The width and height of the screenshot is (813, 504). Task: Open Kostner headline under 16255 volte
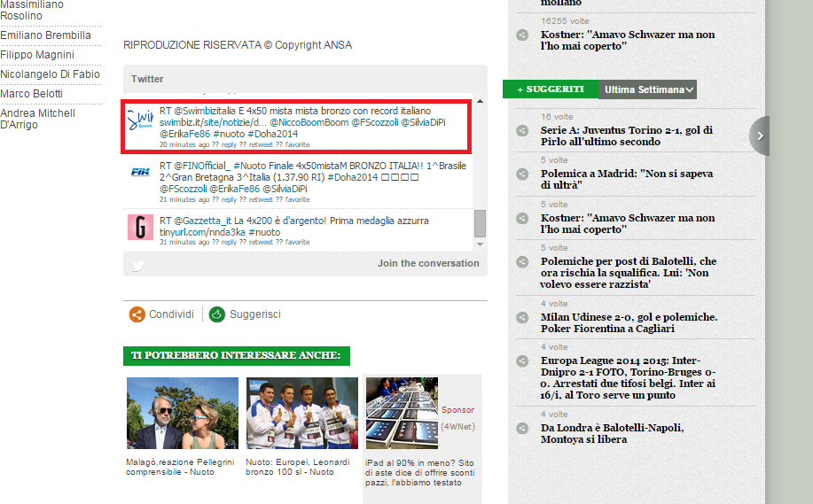pyautogui.click(x=628, y=41)
